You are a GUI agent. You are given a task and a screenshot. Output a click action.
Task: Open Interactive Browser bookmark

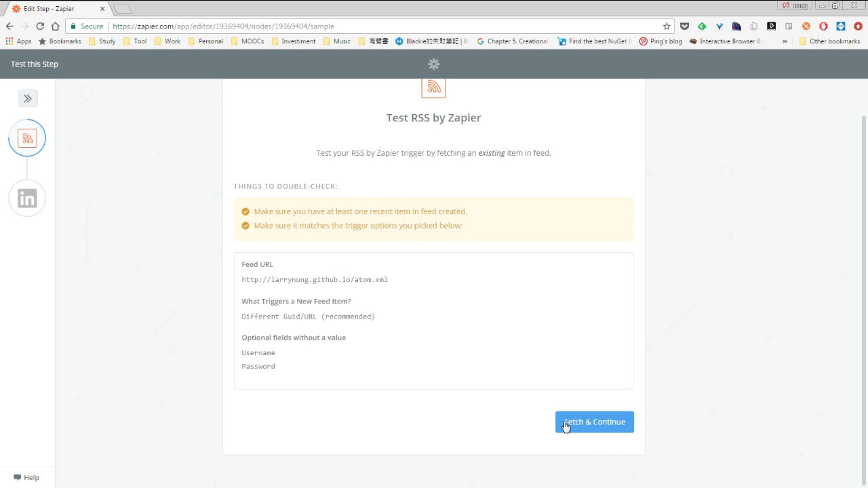click(x=726, y=41)
